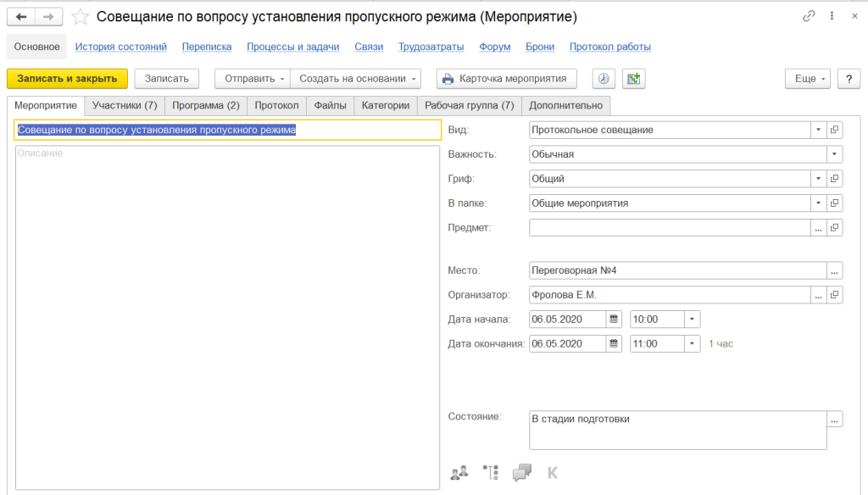Click the two-people icon below Состояние
The height and width of the screenshot is (495, 868).
pyautogui.click(x=459, y=472)
